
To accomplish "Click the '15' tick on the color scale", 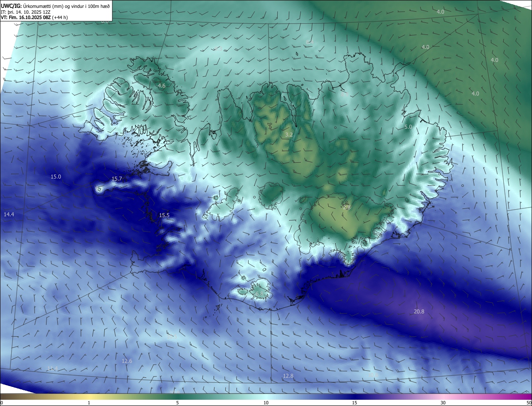I will point(355,403).
